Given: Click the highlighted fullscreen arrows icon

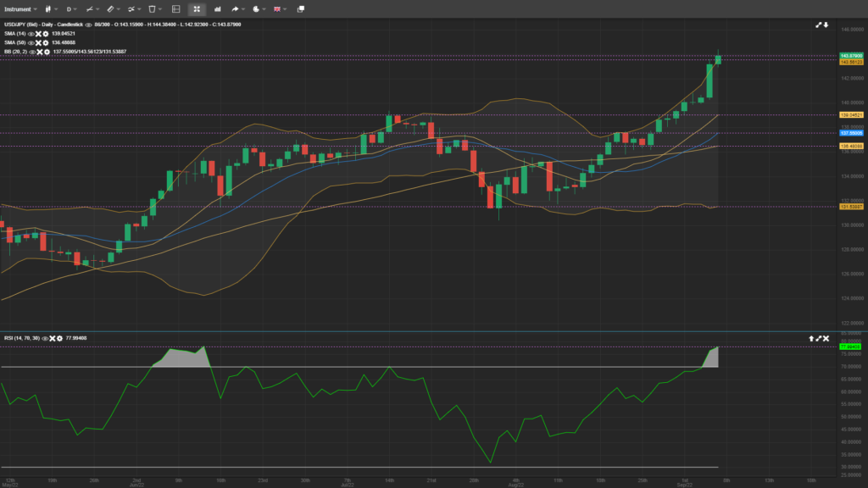Looking at the screenshot, I should pos(197,8).
